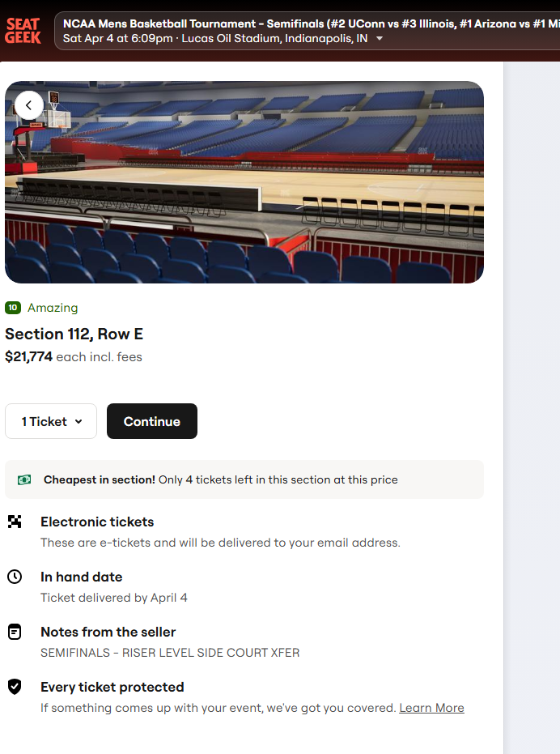Click the Electronic tickets QR icon

(15, 522)
